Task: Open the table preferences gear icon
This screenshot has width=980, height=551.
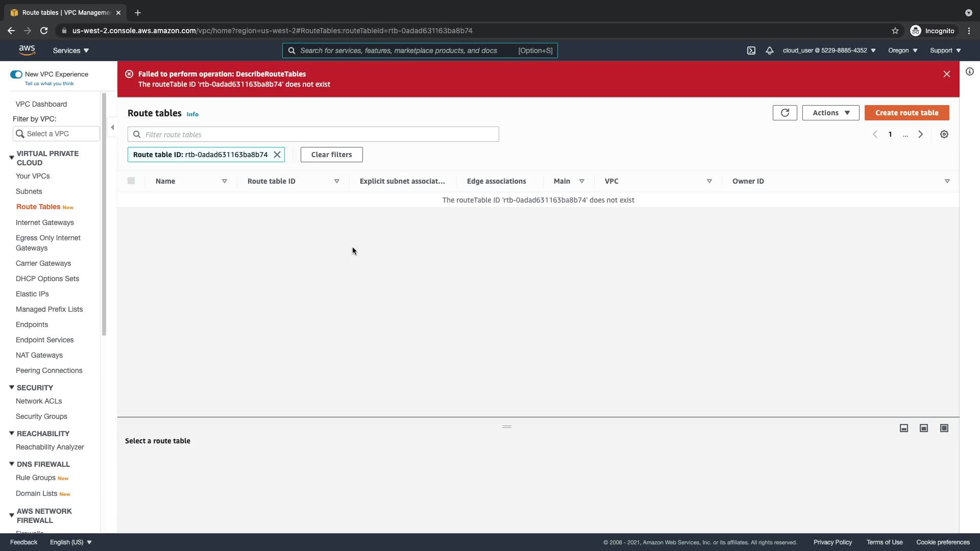Action: point(944,134)
